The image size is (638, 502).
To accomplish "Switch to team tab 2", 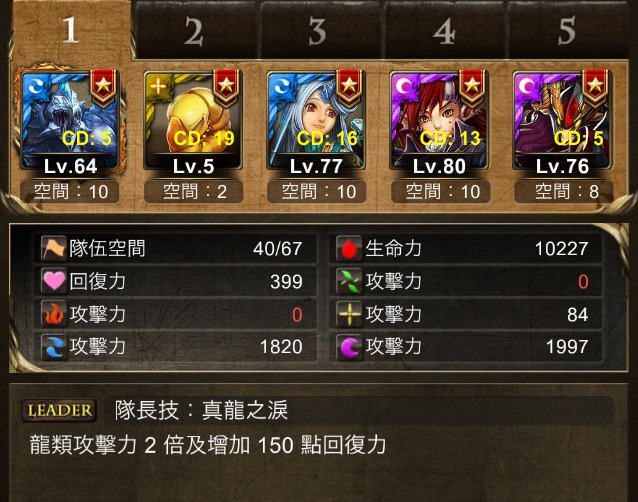I will 194,31.
